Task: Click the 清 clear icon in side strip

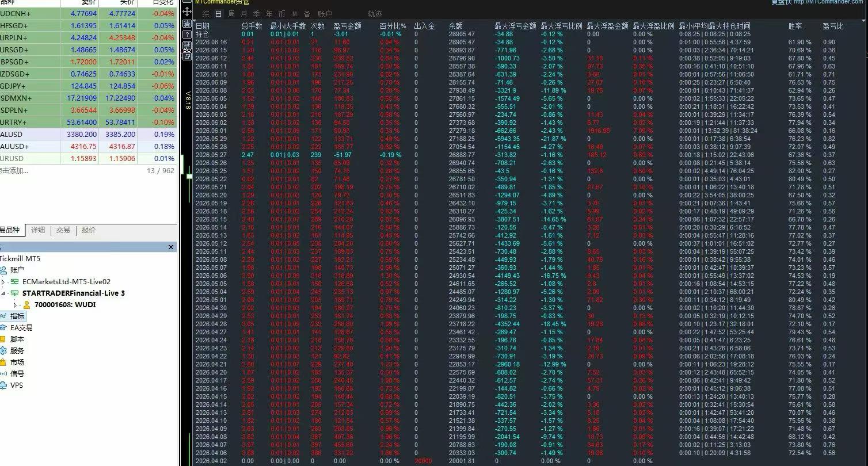Action: pyautogui.click(x=187, y=24)
